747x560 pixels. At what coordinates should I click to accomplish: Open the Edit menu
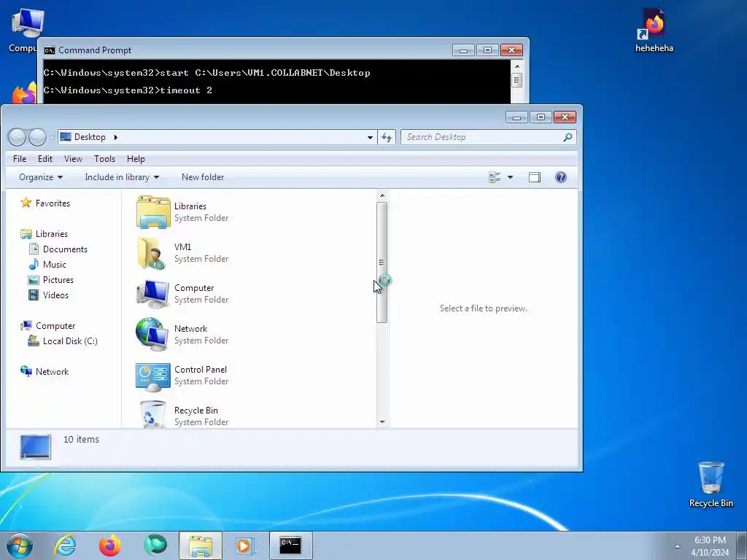coord(45,158)
